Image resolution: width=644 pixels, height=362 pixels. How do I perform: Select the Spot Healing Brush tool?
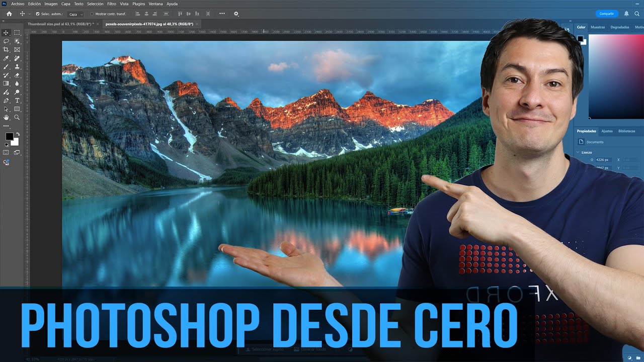click(17, 58)
